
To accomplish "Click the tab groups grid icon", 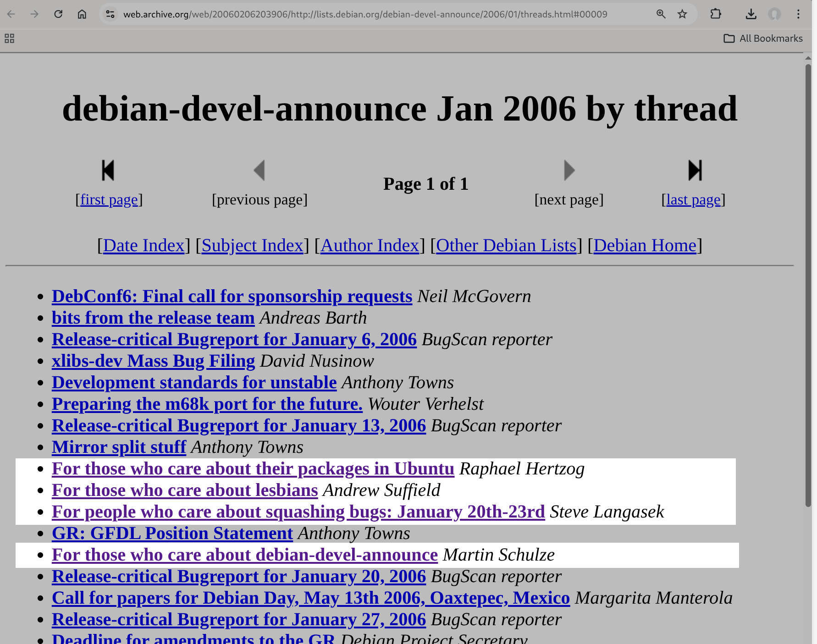I will (x=9, y=39).
